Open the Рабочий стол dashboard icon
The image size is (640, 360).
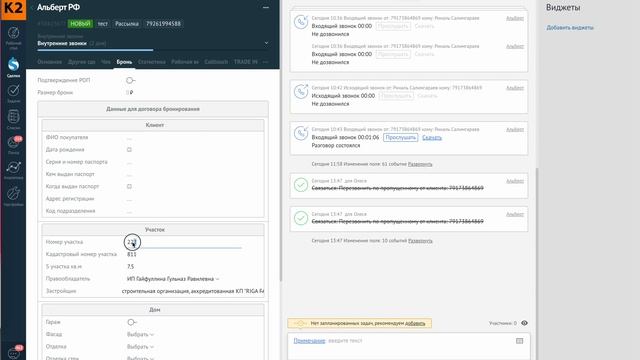click(x=13, y=33)
